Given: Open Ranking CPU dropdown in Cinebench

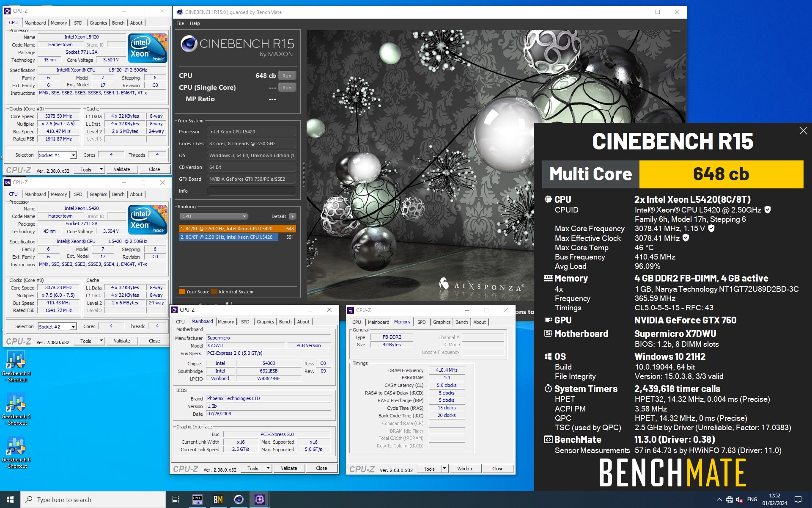Looking at the screenshot, I should pyautogui.click(x=213, y=216).
